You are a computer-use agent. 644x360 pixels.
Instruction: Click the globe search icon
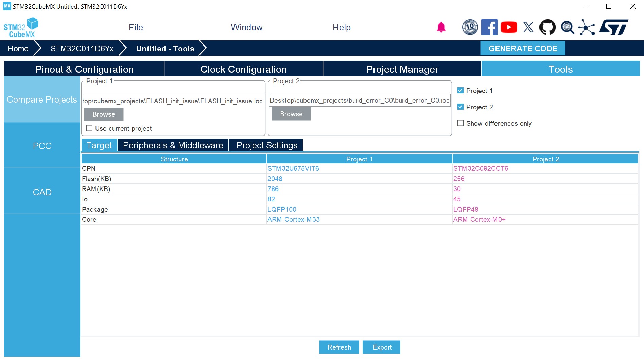568,27
